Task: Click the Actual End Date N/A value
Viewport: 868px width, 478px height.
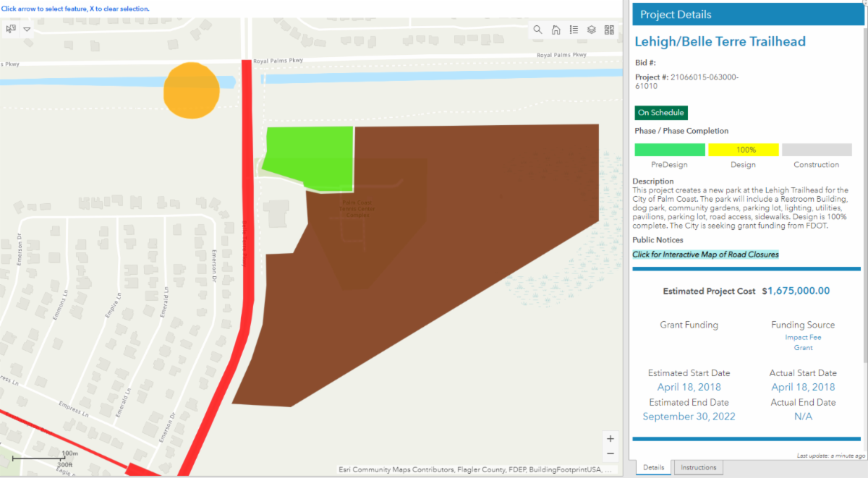Action: (x=803, y=417)
